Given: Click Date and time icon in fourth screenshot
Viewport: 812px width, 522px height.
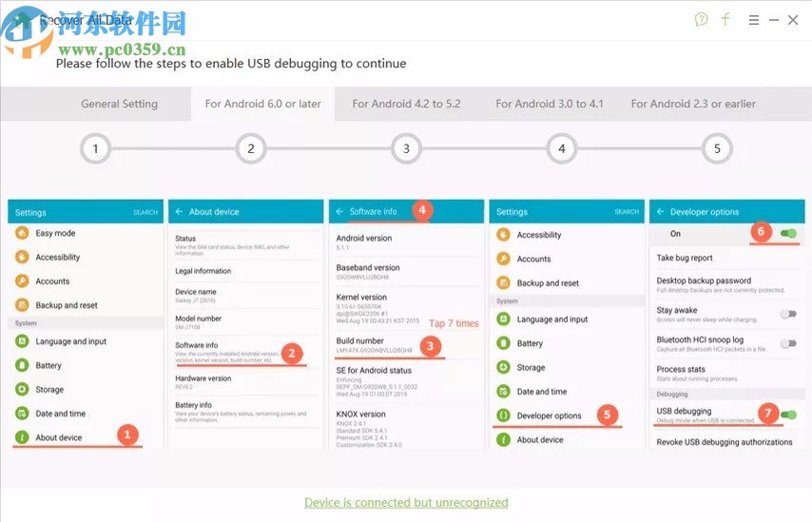Looking at the screenshot, I should 503,391.
